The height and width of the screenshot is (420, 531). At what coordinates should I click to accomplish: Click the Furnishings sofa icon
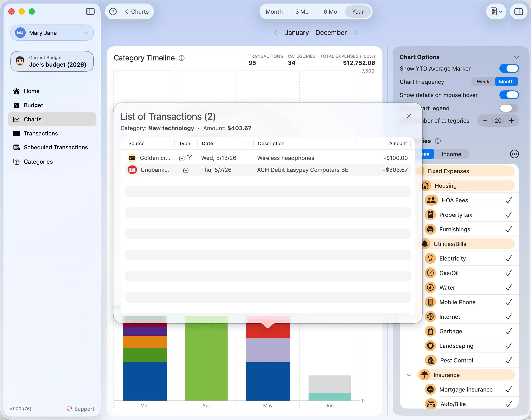click(430, 229)
